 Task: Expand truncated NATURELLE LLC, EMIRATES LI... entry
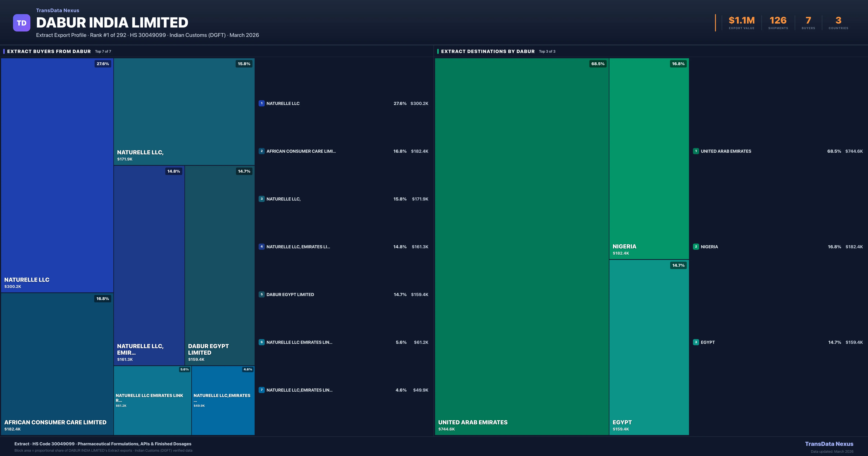pos(298,247)
